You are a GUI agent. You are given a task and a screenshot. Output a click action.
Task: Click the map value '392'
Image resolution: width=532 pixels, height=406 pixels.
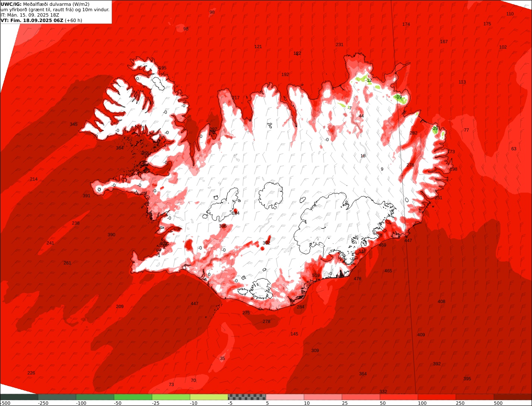pyautogui.click(x=437, y=364)
